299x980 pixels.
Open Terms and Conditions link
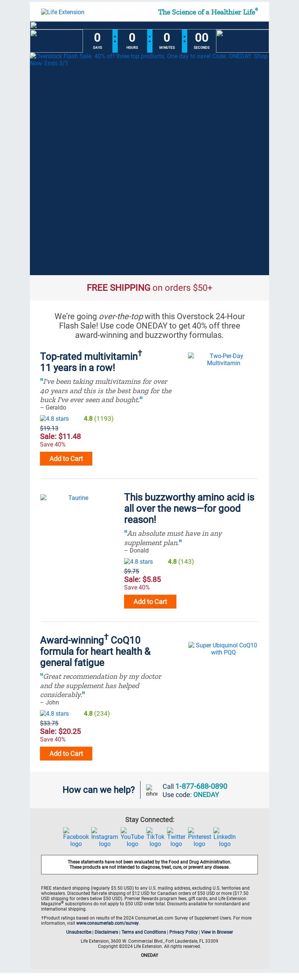pos(144,932)
